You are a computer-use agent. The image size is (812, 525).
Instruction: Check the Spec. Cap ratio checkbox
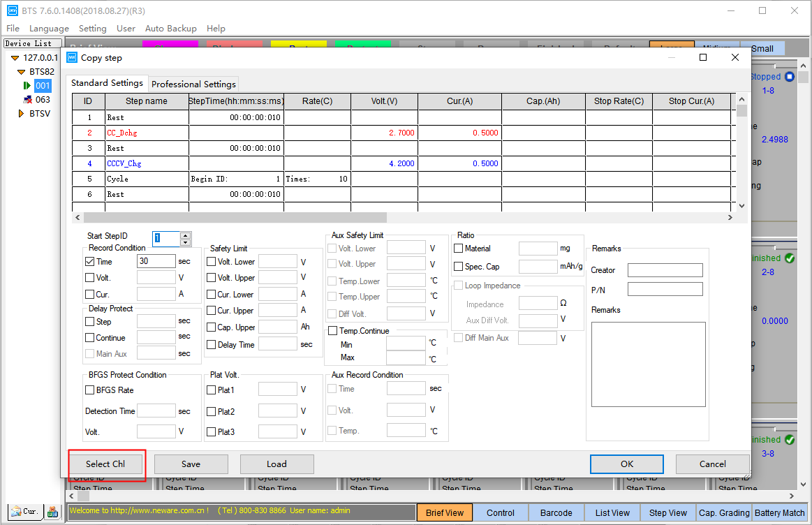(x=458, y=266)
